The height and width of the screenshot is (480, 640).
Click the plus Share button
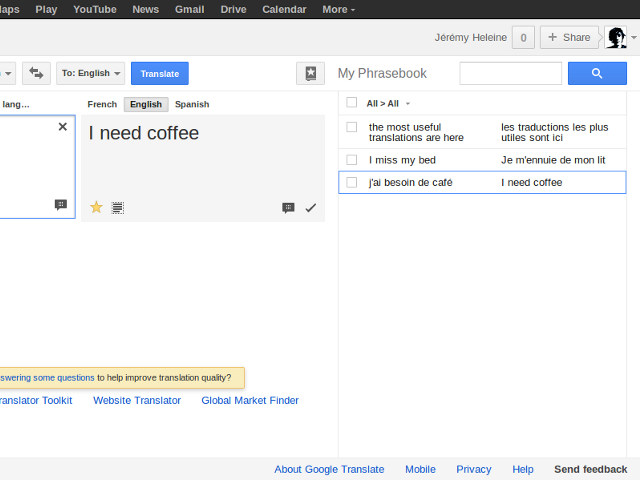coord(569,38)
